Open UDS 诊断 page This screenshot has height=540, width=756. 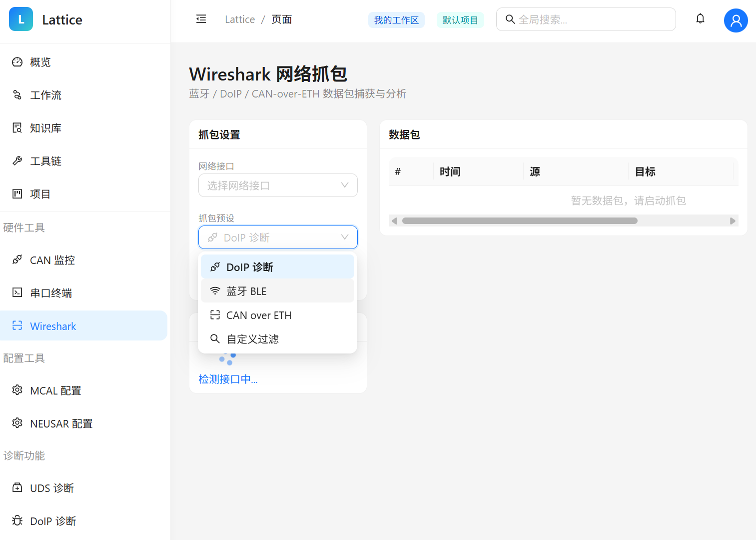click(83, 488)
